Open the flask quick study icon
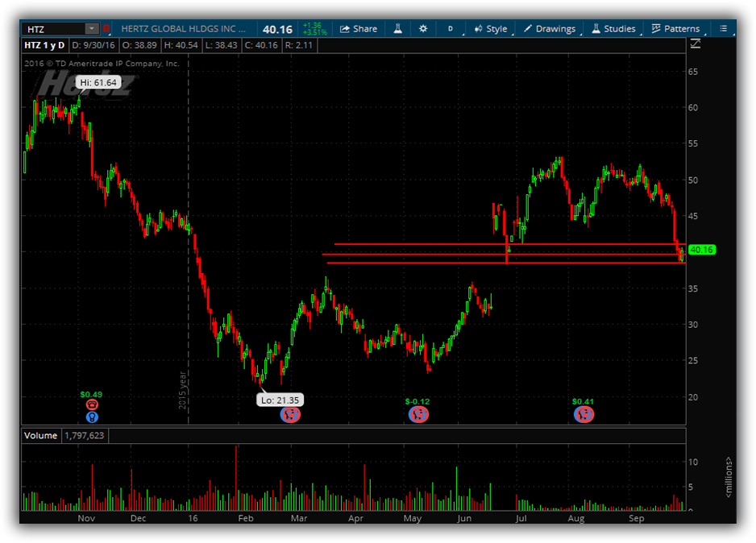Viewport: 756px width, 543px height. pos(398,29)
